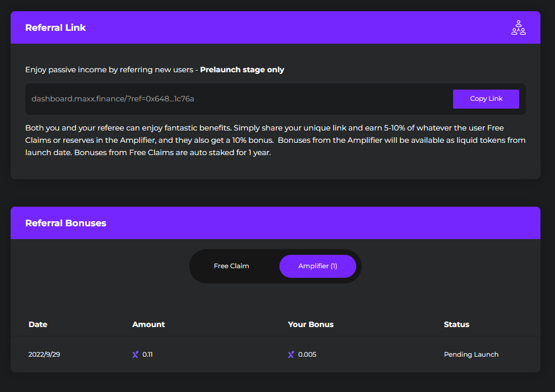Select the Amplifier (1) tab

pos(318,266)
